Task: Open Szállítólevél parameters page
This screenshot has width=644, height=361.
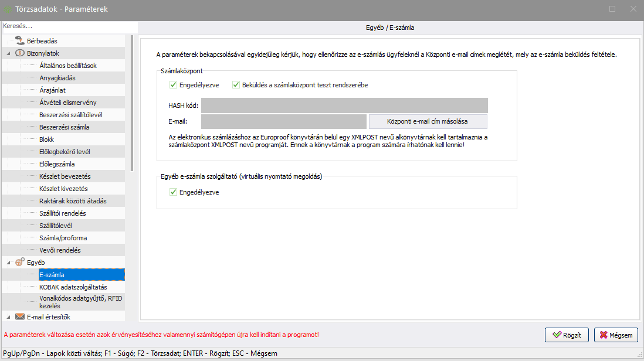Action: (56, 226)
